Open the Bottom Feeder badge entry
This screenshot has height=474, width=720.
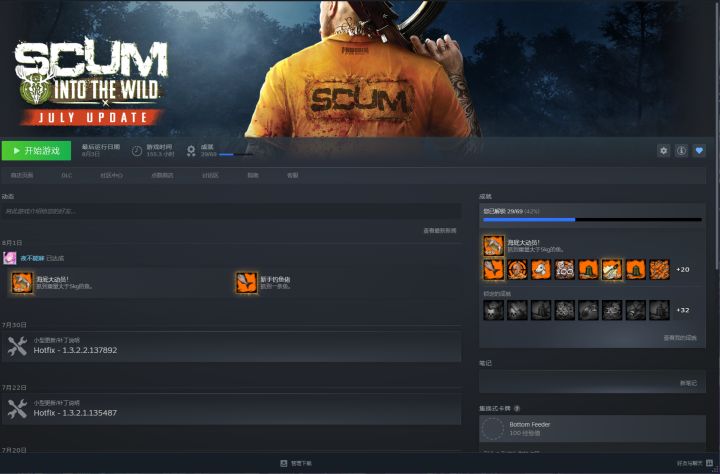pyautogui.click(x=592, y=429)
